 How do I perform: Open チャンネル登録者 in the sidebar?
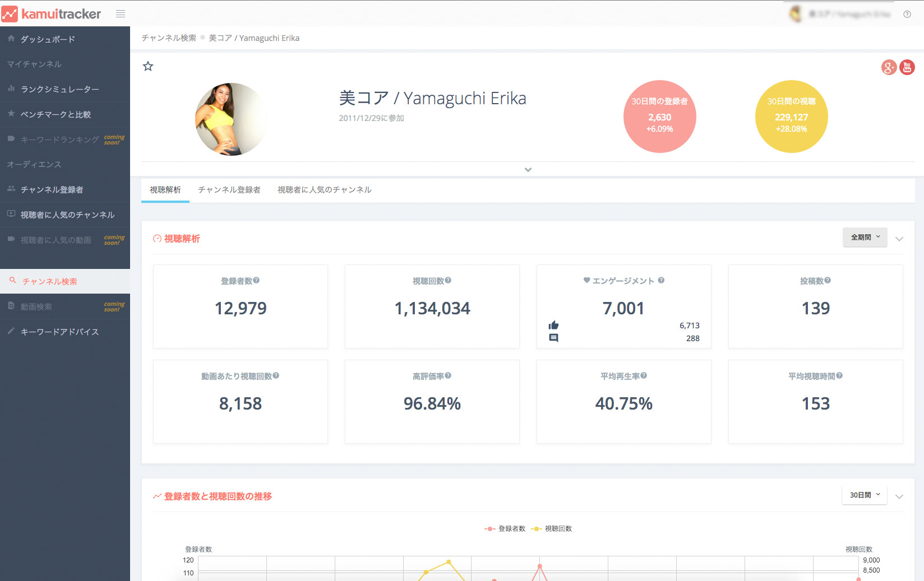tap(65, 189)
